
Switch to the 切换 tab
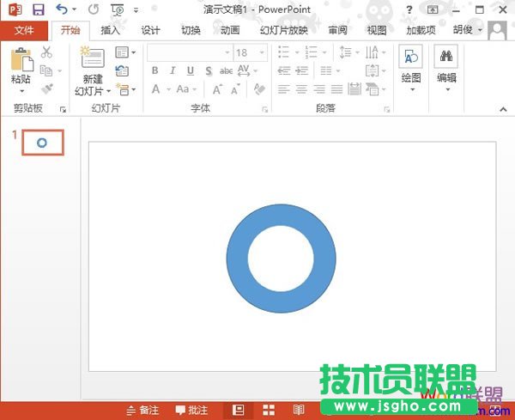click(x=191, y=31)
